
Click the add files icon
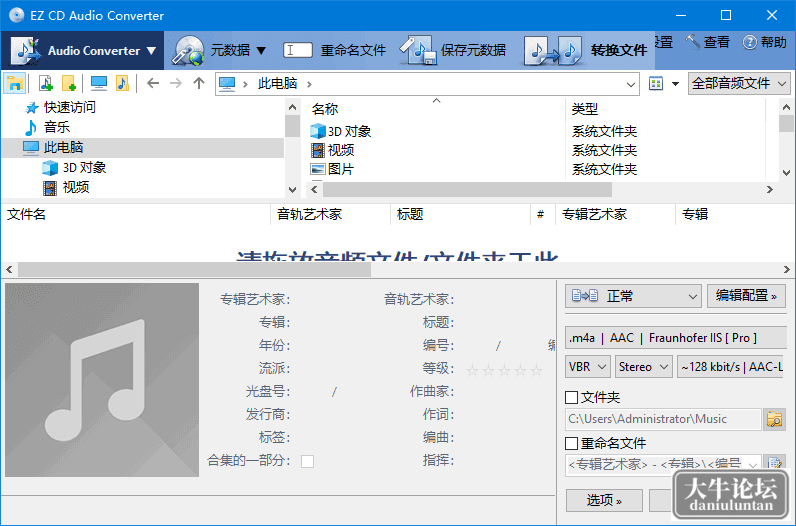click(x=46, y=83)
